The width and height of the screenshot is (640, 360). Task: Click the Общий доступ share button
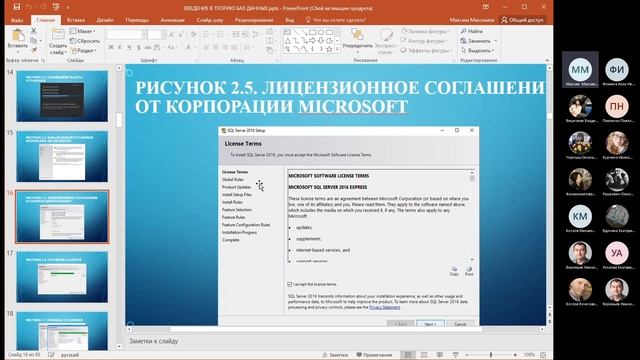[x=522, y=20]
